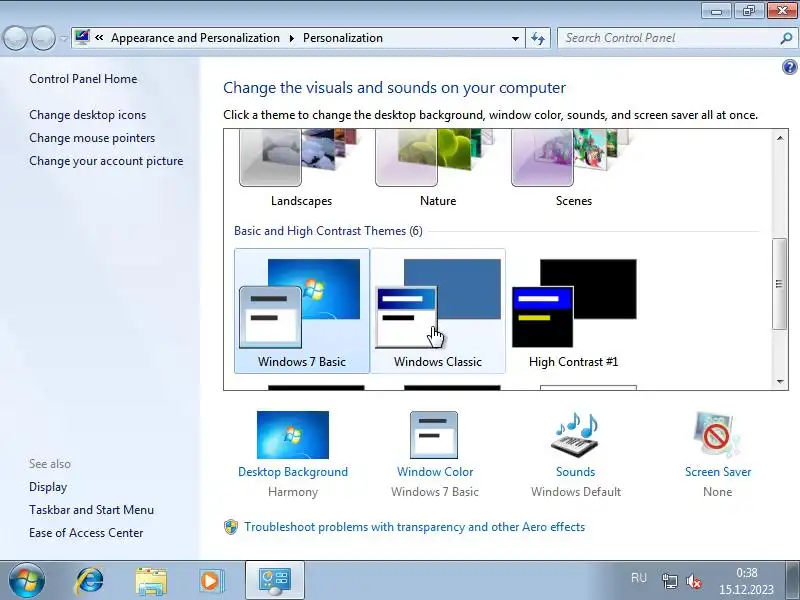Click the Personalization breadcrumb
800x600 pixels.
coord(343,38)
